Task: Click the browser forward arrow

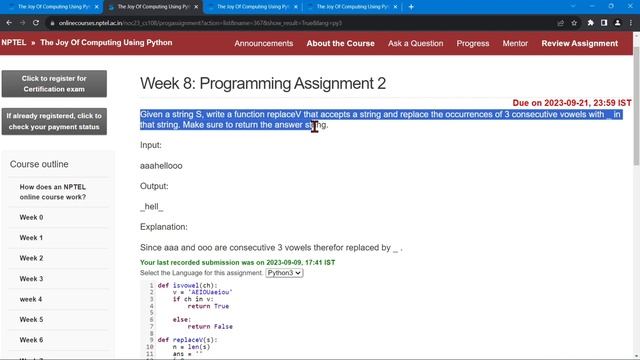Action: (22, 23)
